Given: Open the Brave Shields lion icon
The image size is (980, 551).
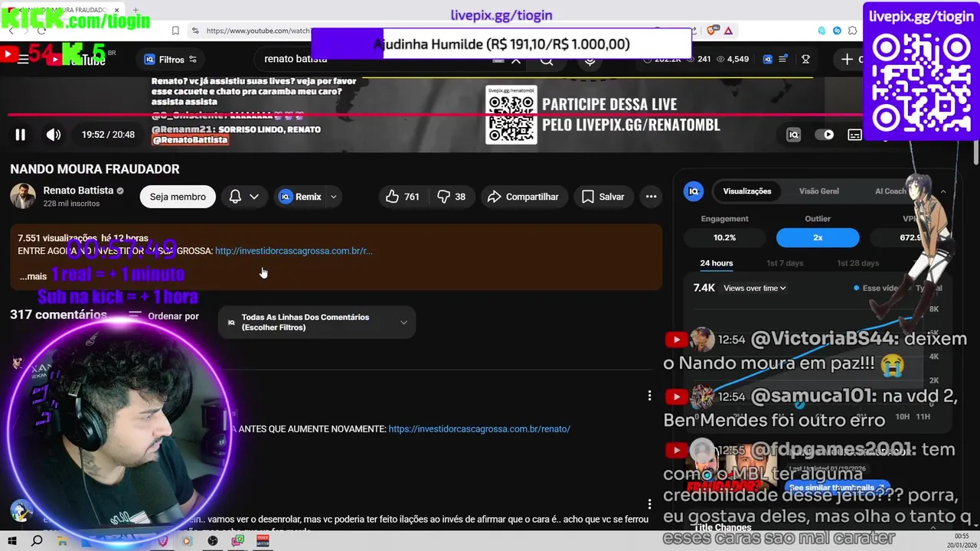Looking at the screenshot, I should pyautogui.click(x=713, y=31).
